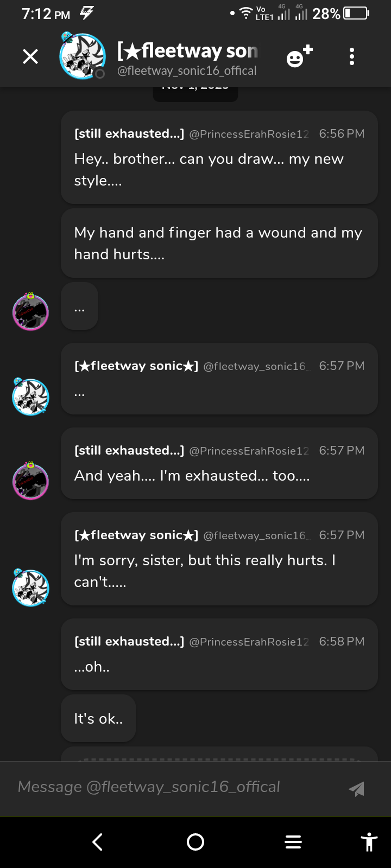Viewport: 391px width, 868px height.
Task: Tap the Android back navigation arrow
Action: 98,841
